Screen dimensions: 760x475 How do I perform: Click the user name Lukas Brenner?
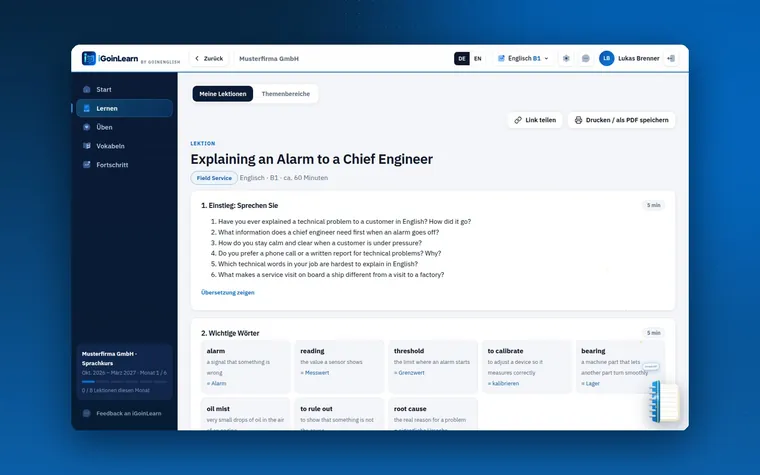click(x=638, y=58)
